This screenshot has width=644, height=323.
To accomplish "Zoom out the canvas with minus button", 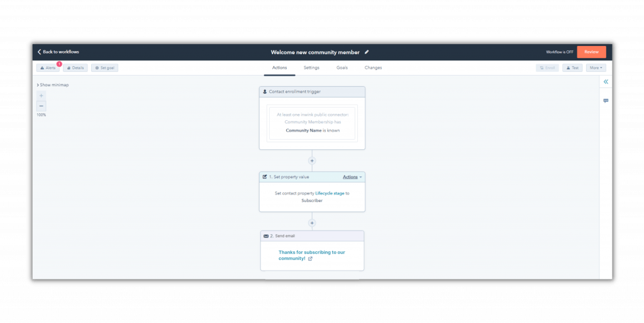I will tap(42, 106).
